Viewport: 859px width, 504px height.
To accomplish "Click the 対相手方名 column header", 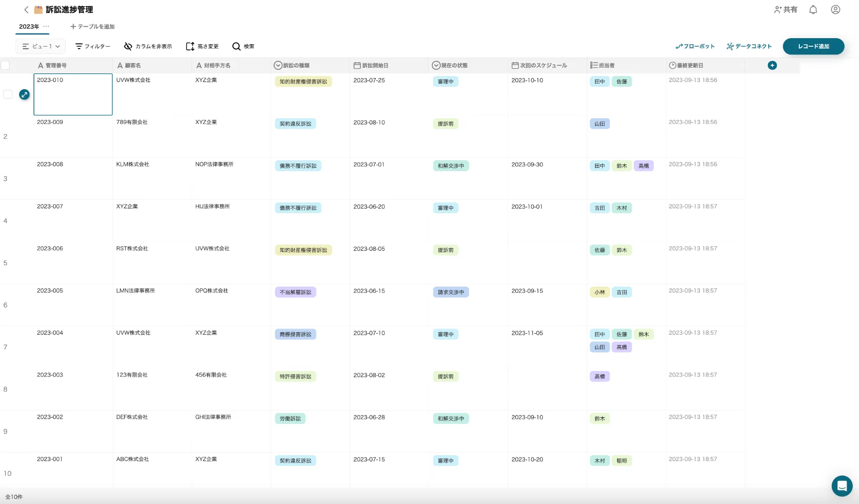I will (x=231, y=65).
